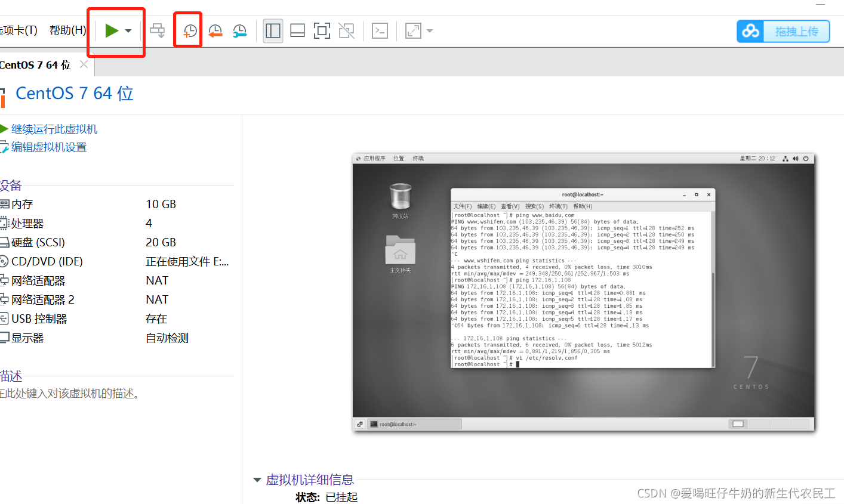Open the console view icon
This screenshot has height=504, width=844.
[x=380, y=30]
